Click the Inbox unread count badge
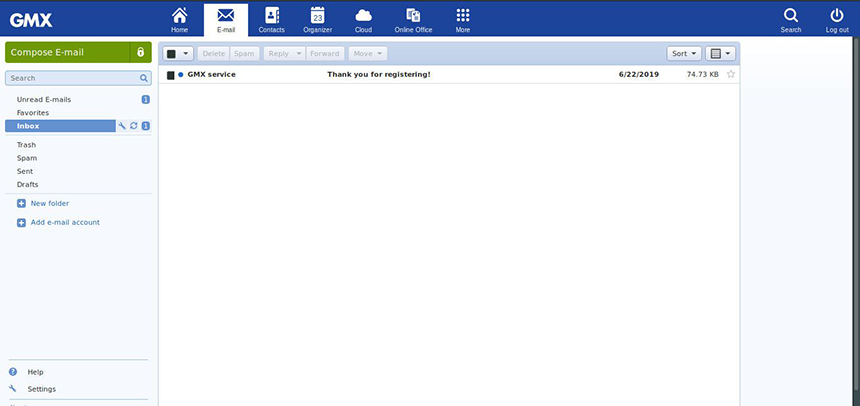860x406 pixels. tap(145, 126)
